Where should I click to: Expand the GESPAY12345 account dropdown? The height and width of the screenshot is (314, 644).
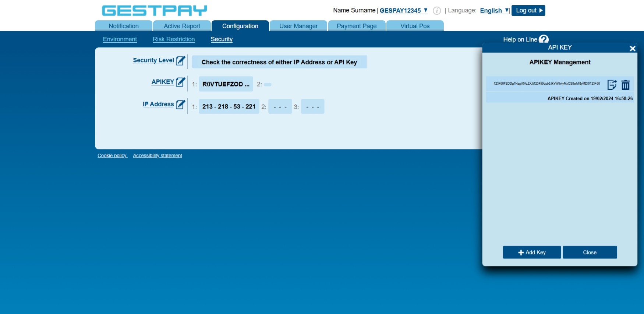[404, 10]
